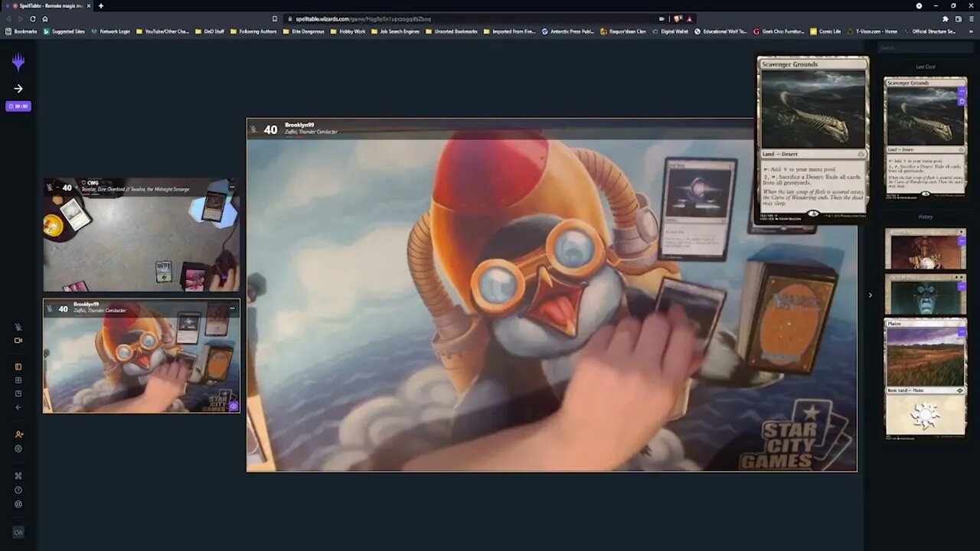Viewport: 980px width, 551px height.
Task: Open the support lifebuoy icon
Action: 18,504
